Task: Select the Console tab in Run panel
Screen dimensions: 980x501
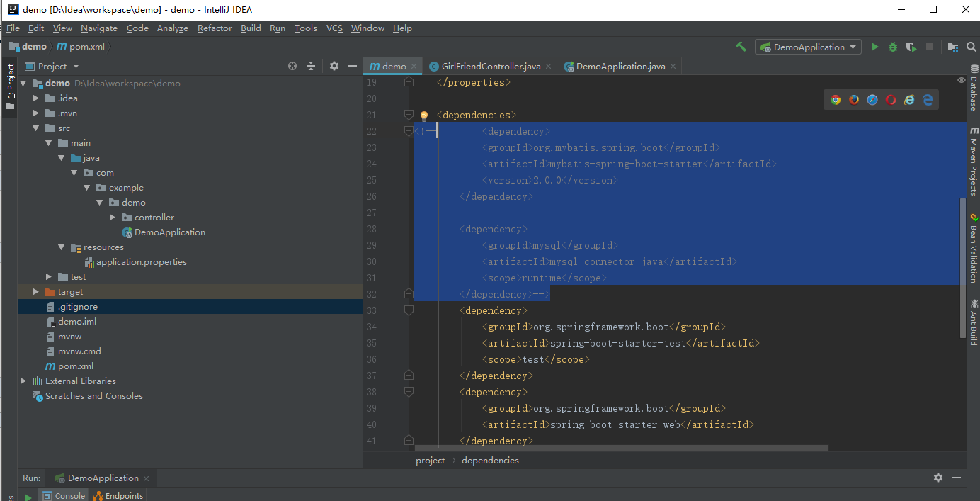Action: click(64, 495)
